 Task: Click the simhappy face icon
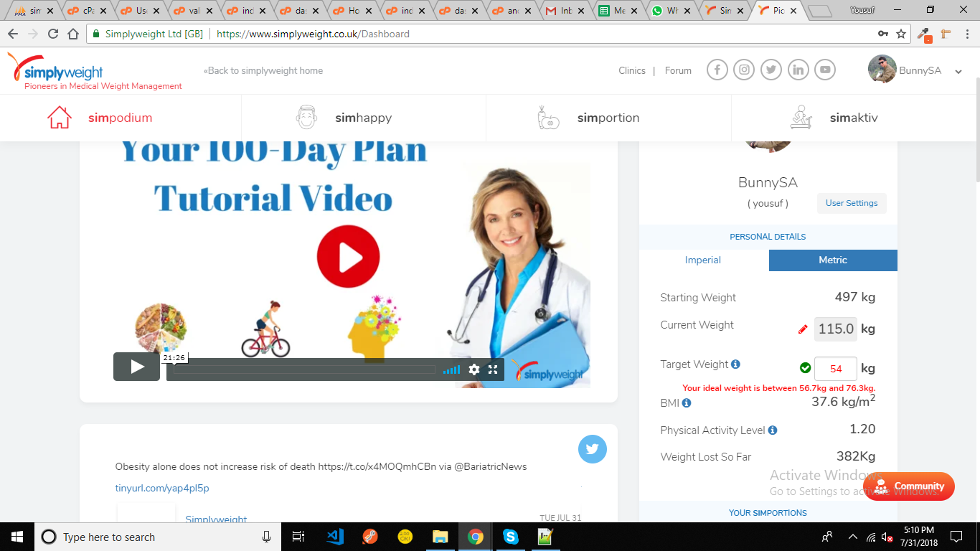pos(306,118)
